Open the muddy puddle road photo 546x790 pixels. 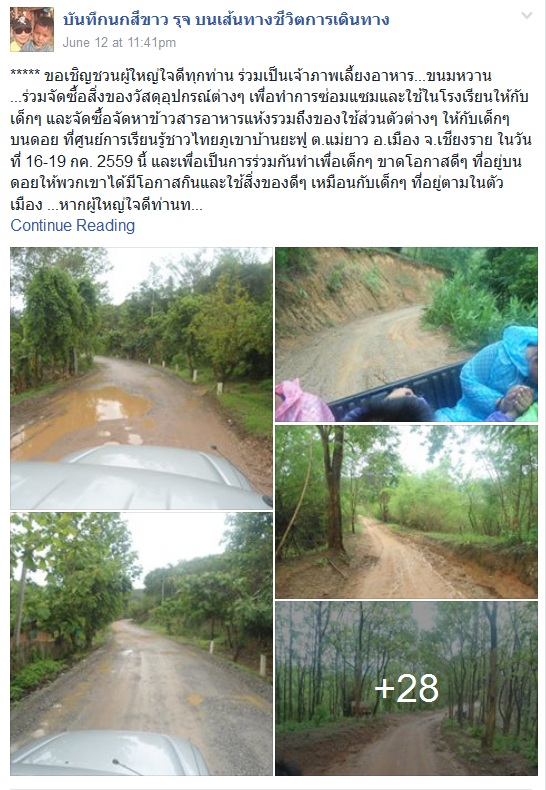click(141, 378)
